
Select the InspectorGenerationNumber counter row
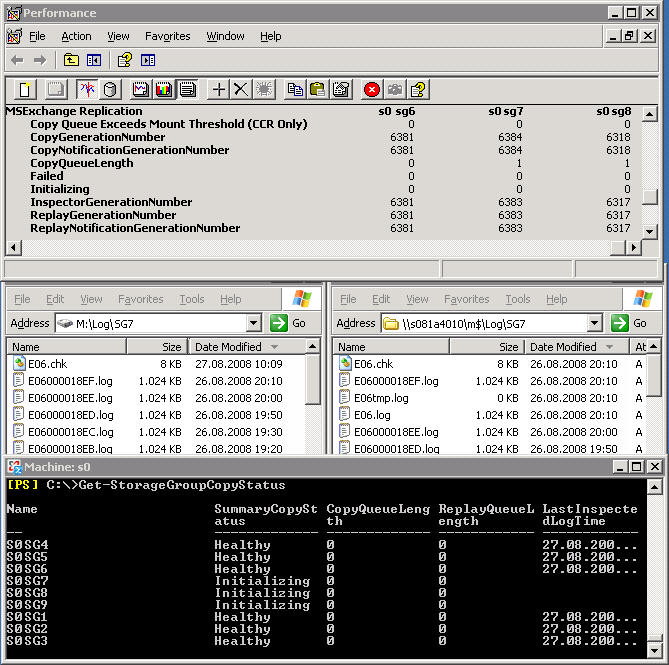324,202
